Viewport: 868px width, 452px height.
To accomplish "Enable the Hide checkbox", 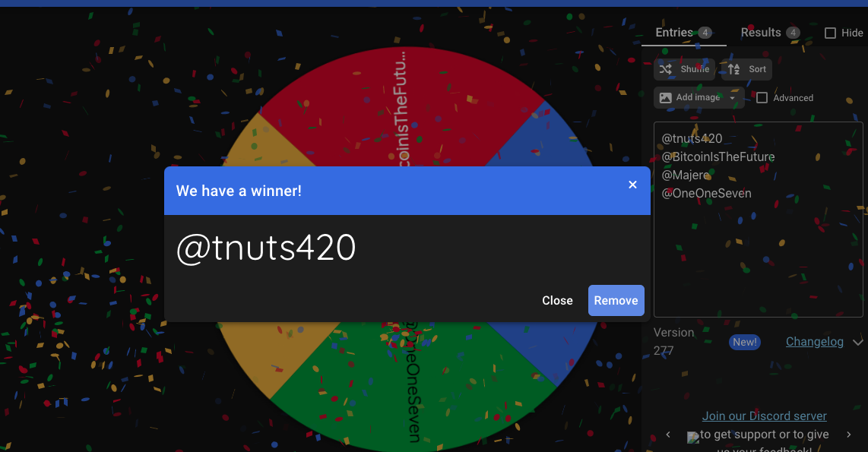I will (830, 33).
